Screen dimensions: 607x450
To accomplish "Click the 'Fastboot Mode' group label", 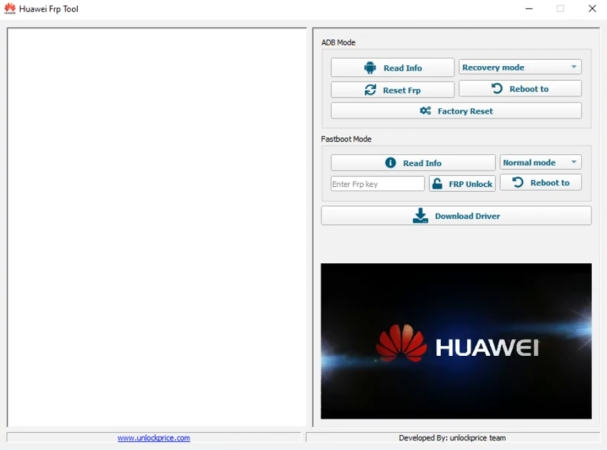I will (346, 139).
